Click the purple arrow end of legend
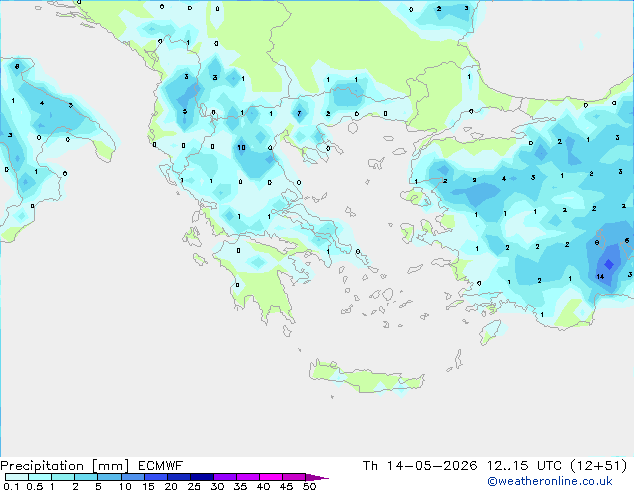The width and height of the screenshot is (634, 490). click(317, 477)
